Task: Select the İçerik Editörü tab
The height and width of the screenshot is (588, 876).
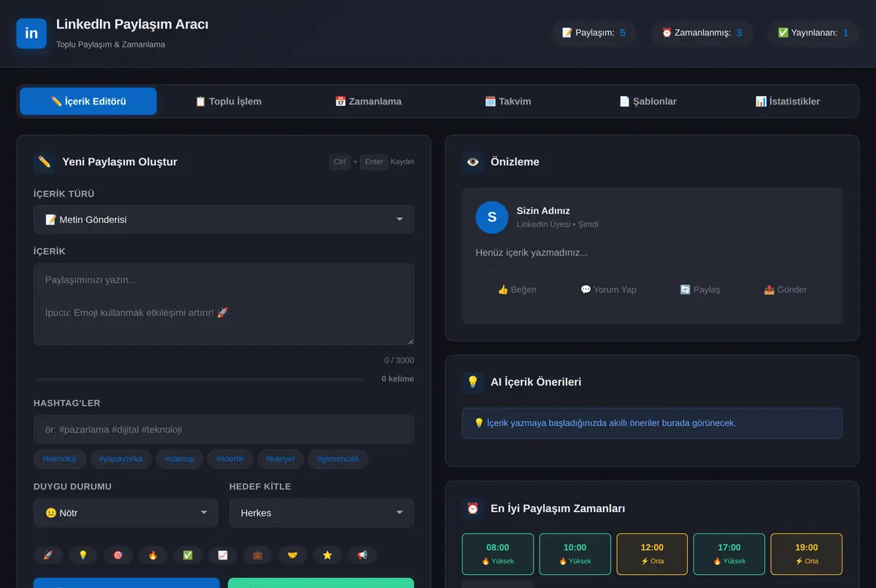Action: pyautogui.click(x=88, y=101)
